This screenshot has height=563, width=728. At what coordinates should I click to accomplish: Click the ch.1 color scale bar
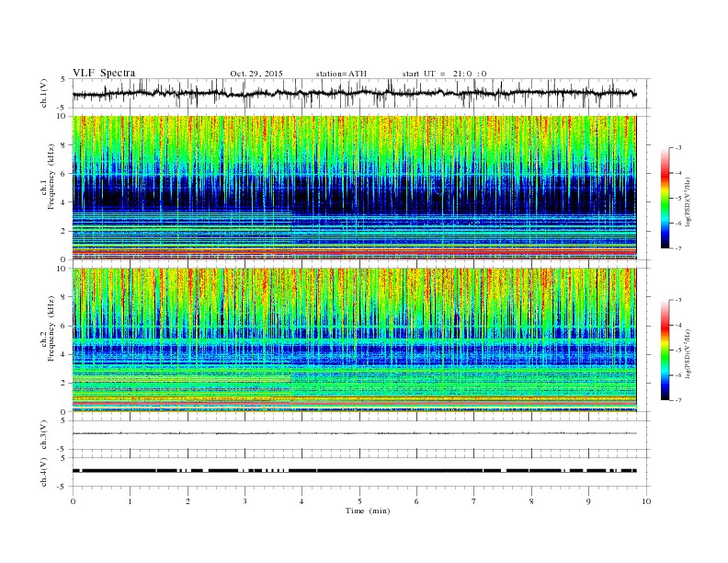click(x=665, y=198)
